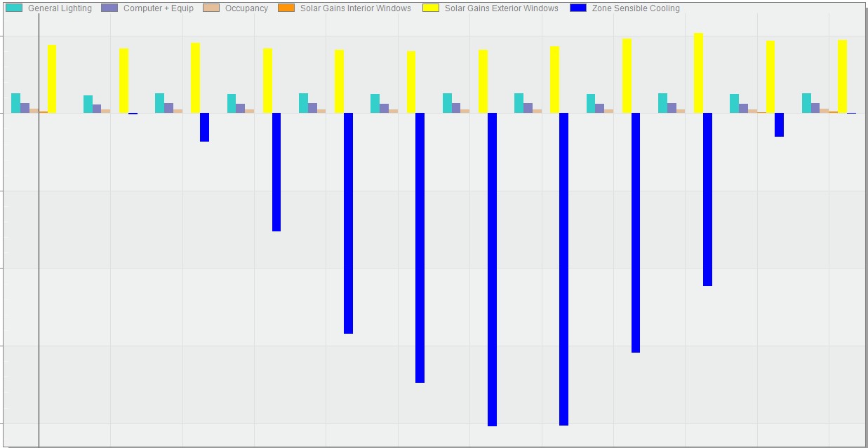Image resolution: width=868 pixels, height=448 pixels.
Task: Select the yellow Solar Gains Exterior Windows swatch
Action: pos(430,8)
